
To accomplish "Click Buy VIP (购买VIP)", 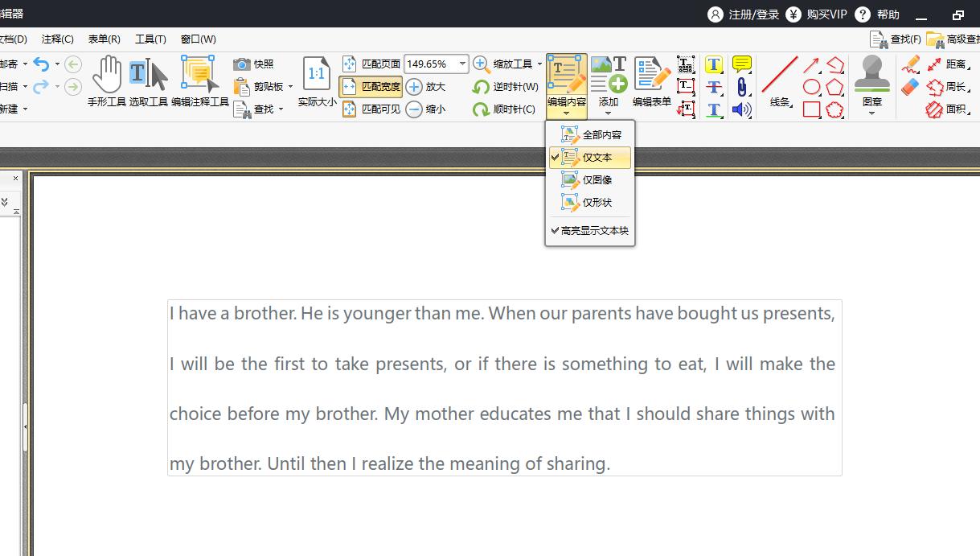I will point(816,14).
